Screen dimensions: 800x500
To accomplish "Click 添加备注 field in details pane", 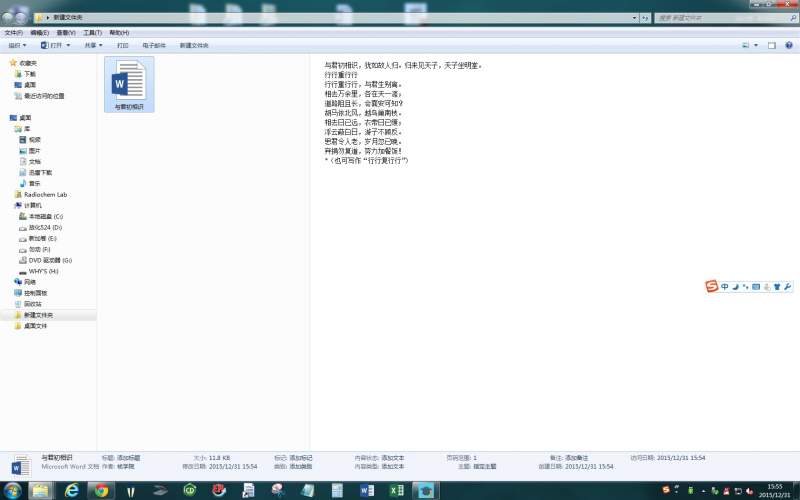I will (x=576, y=458).
